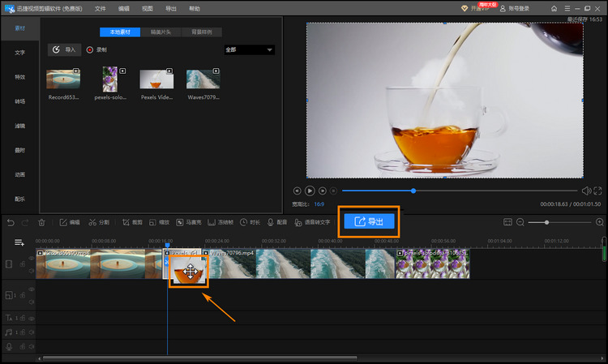Open the 时长 duration tool
Image resolution: width=608 pixels, height=364 pixels.
tap(250, 222)
